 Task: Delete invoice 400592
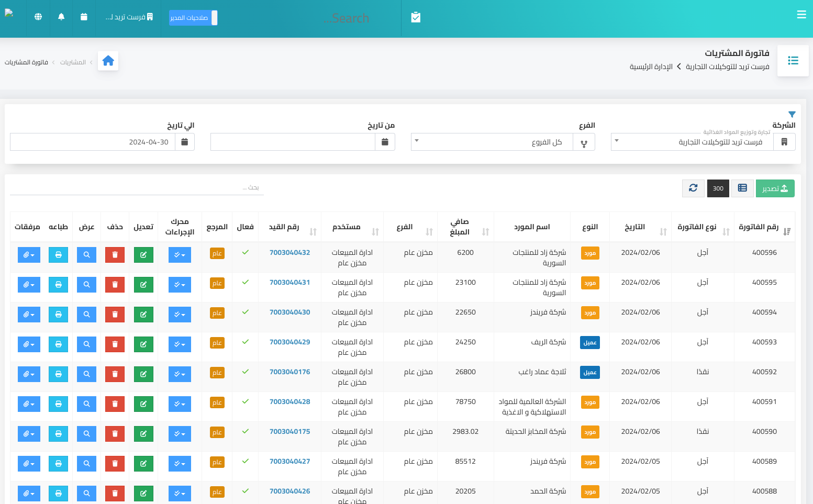click(115, 374)
